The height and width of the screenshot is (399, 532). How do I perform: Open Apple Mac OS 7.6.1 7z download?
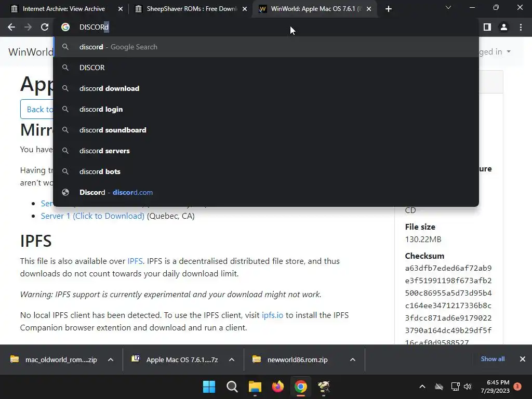pyautogui.click(x=176, y=360)
